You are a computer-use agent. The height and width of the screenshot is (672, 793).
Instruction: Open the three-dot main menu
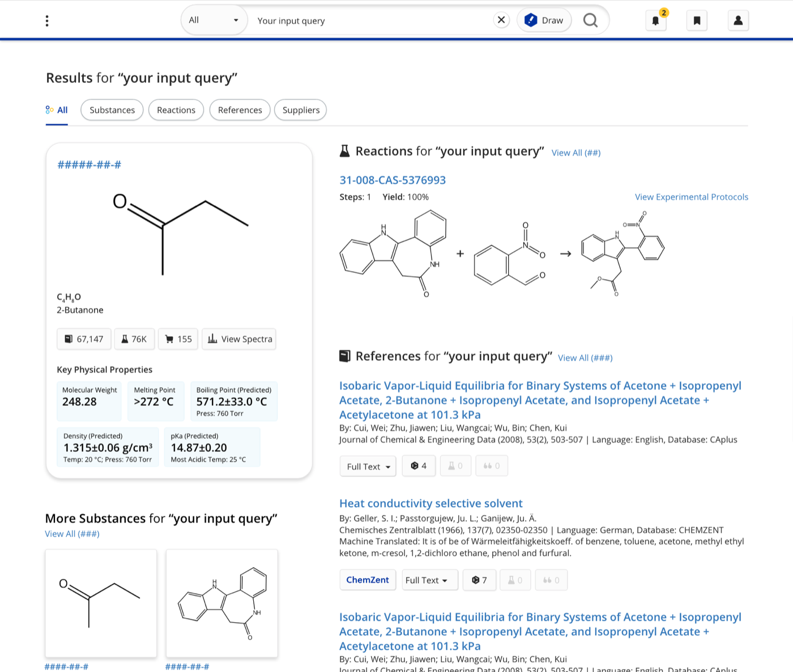click(47, 21)
